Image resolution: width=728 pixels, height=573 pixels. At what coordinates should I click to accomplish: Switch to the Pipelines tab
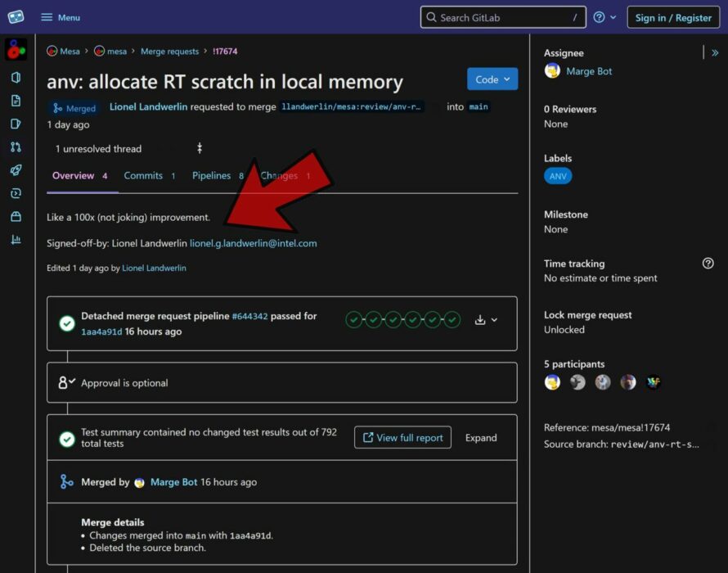212,175
